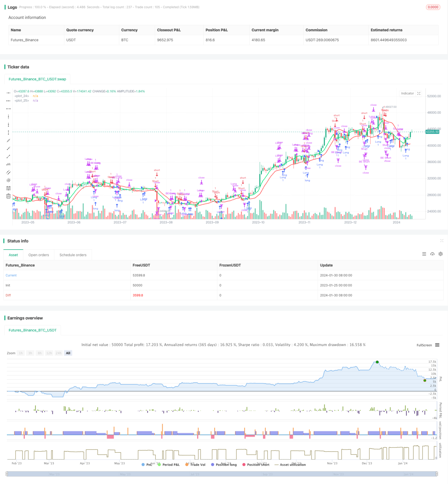Screen dimensions: 448x484
Task: Open the list menu icon in Status info
Action: 424,254
